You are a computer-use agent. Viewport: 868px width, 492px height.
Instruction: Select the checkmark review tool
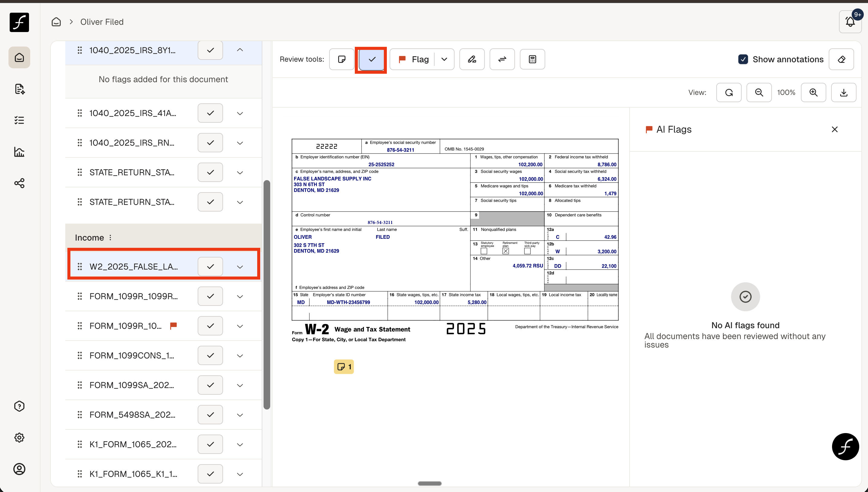(x=372, y=59)
